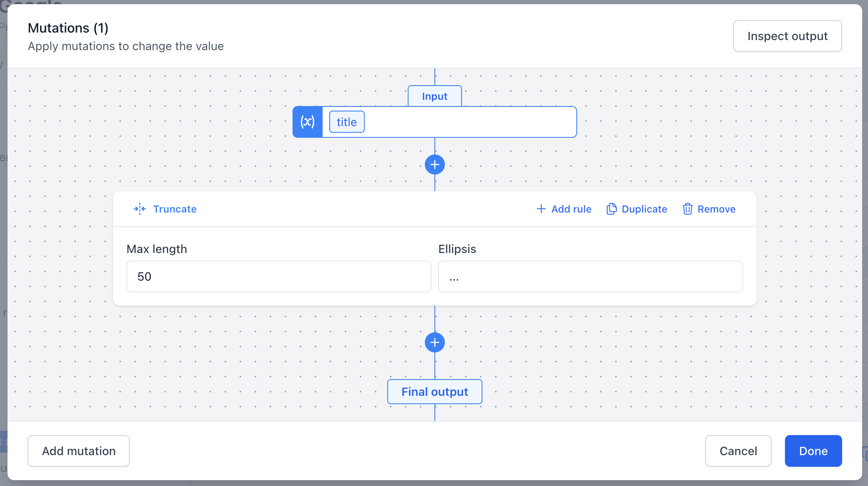The image size is (868, 486).
Task: Open Inspect output
Action: tap(787, 36)
